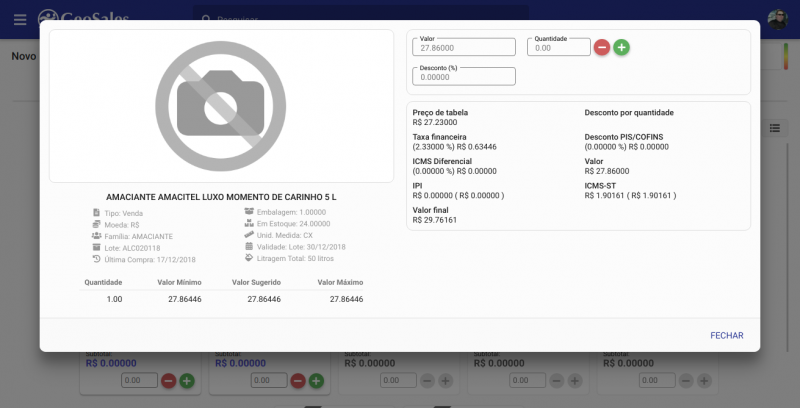Click the 27.86446 value under Valor Máximo

click(346, 299)
